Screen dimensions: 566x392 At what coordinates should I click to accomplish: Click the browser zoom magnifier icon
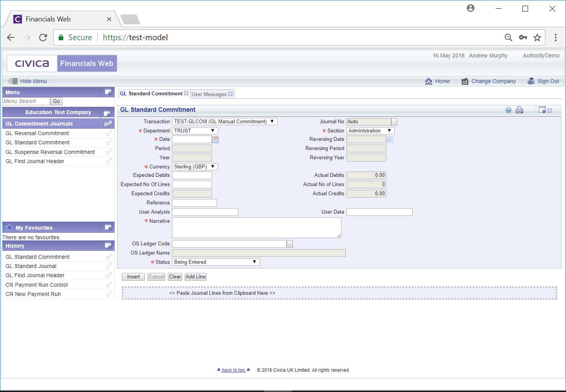508,37
